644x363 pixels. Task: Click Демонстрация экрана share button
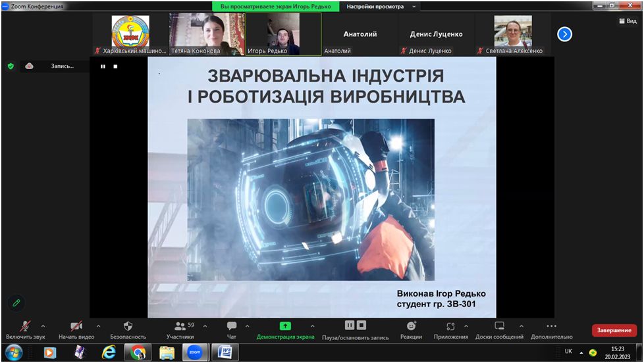285,330
